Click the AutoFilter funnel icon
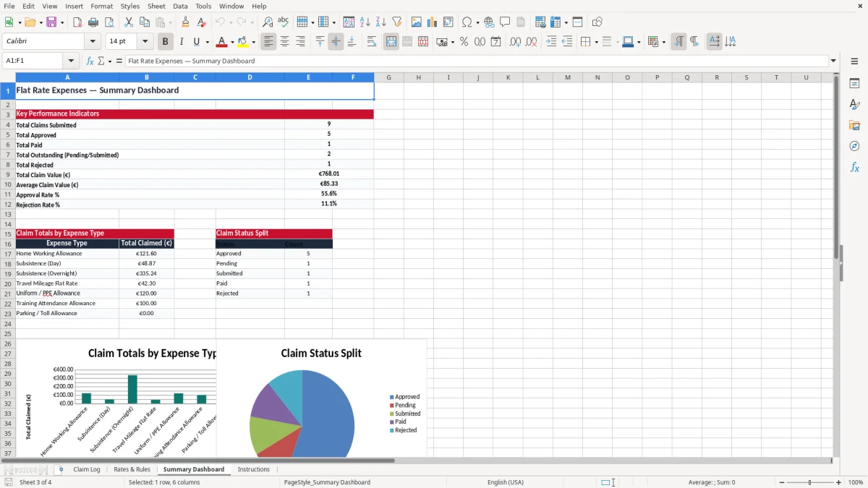 (397, 22)
